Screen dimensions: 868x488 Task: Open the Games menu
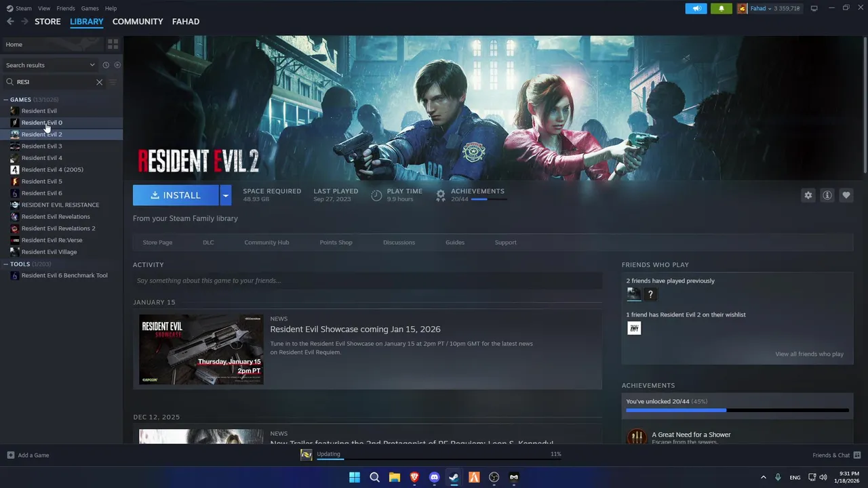point(90,8)
